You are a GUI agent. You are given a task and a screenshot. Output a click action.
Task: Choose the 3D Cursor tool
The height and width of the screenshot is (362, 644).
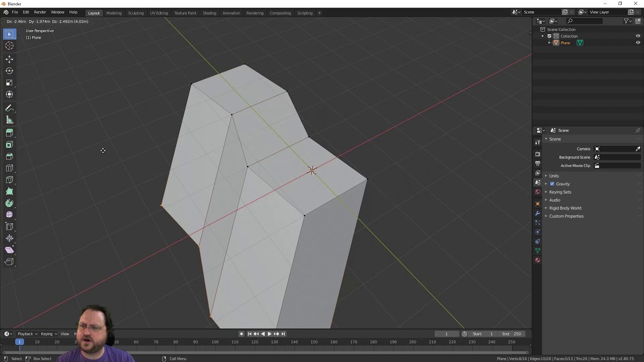[x=9, y=46]
